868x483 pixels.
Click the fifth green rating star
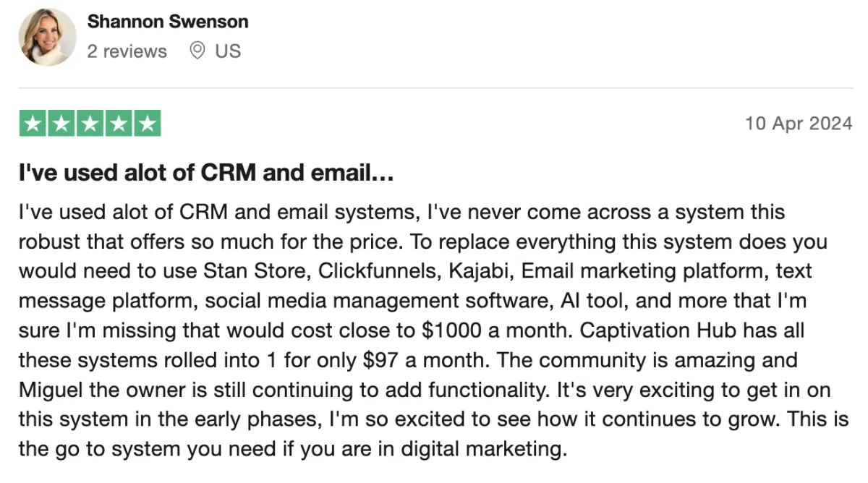(x=147, y=124)
